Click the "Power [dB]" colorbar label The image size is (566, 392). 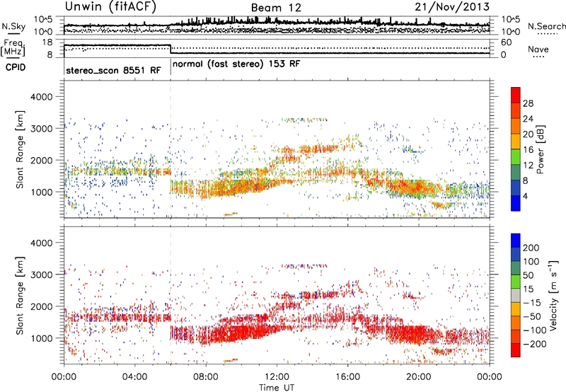pos(540,149)
